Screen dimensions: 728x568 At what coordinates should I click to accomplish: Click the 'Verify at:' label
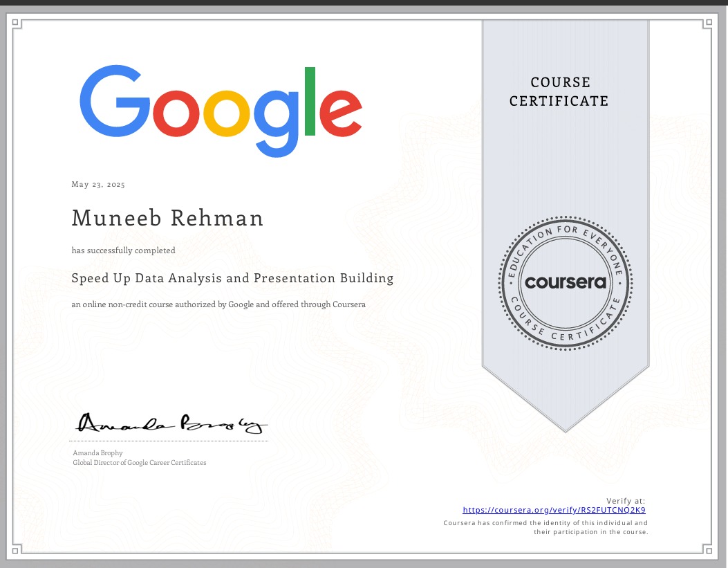[x=626, y=501]
